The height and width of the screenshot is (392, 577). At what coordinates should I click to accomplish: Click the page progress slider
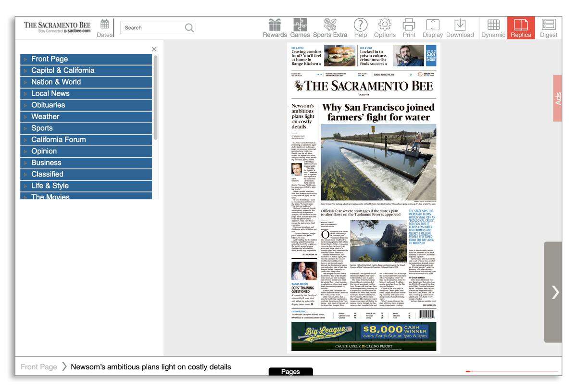click(x=512, y=371)
